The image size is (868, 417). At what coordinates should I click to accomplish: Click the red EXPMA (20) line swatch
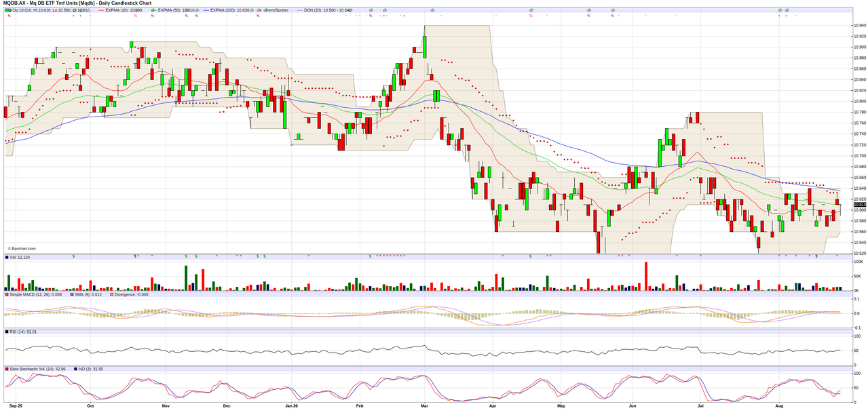tap(100, 10)
